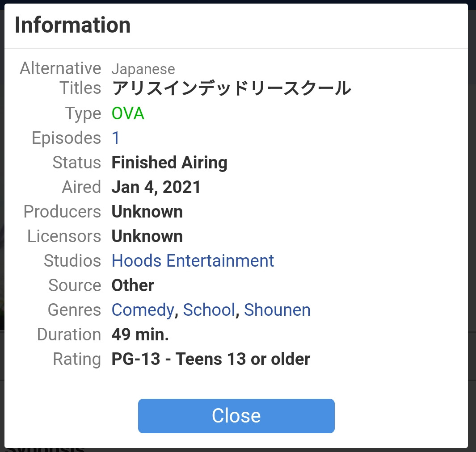Viewport: 476px width, 452px height.
Task: Close the Information dialog
Action: pyautogui.click(x=236, y=416)
